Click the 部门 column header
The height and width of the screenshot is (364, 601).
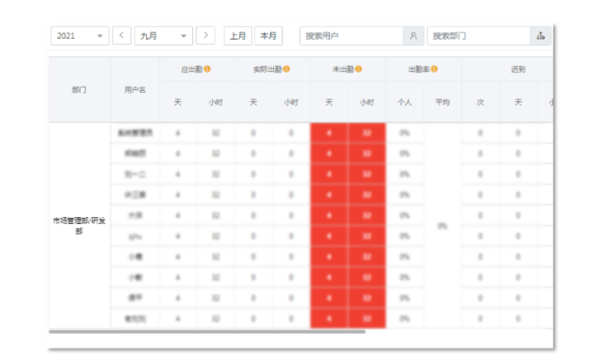point(79,89)
